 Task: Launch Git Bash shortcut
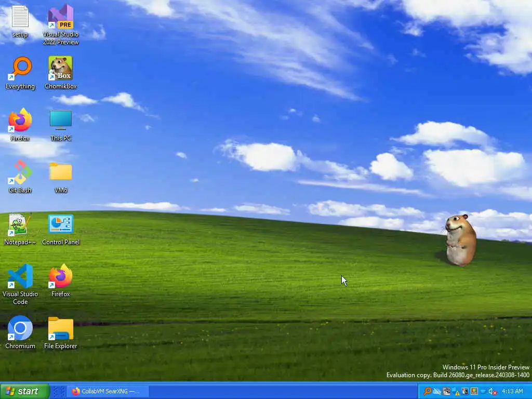coord(20,177)
